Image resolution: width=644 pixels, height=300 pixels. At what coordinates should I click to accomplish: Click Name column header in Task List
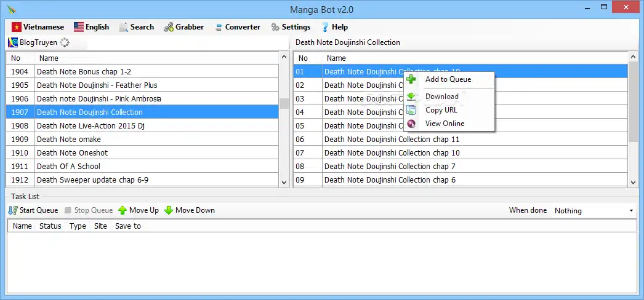click(22, 226)
